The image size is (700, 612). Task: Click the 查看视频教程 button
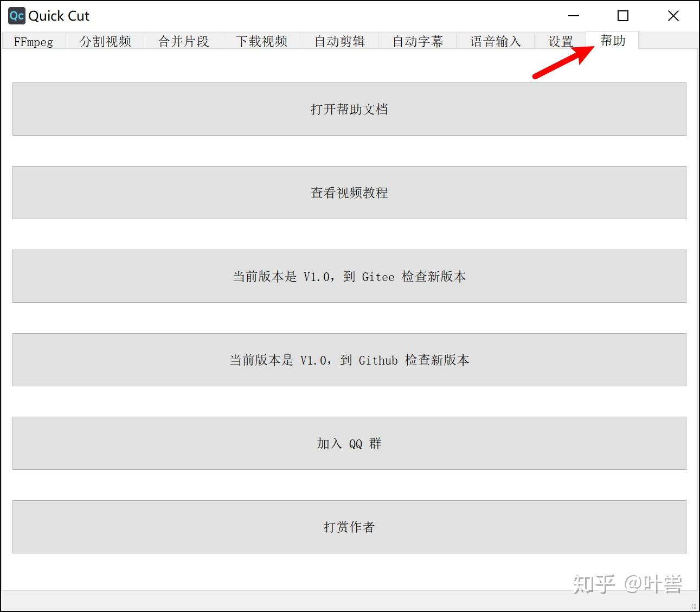point(349,193)
